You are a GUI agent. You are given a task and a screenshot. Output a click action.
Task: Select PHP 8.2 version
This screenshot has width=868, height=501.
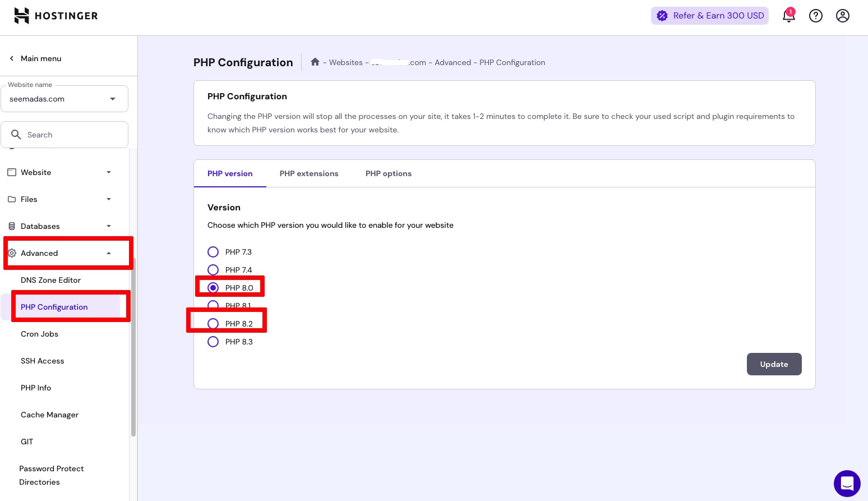pyautogui.click(x=213, y=324)
